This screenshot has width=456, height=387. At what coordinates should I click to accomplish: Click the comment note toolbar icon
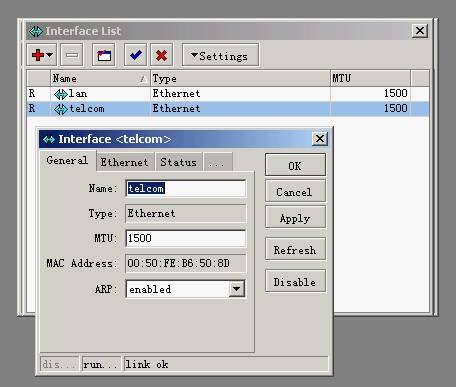point(104,55)
